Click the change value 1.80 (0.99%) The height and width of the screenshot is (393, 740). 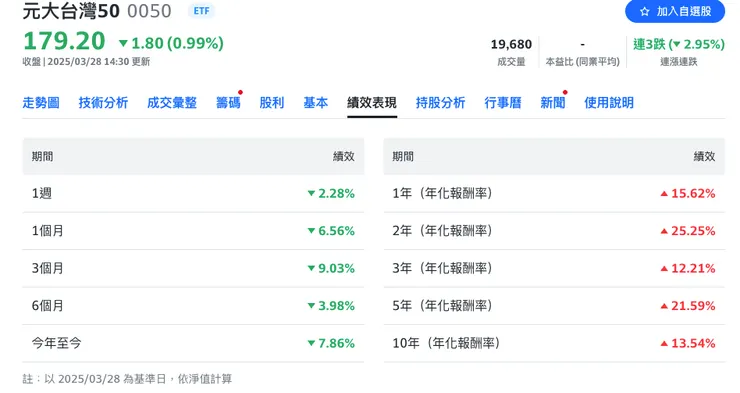172,43
